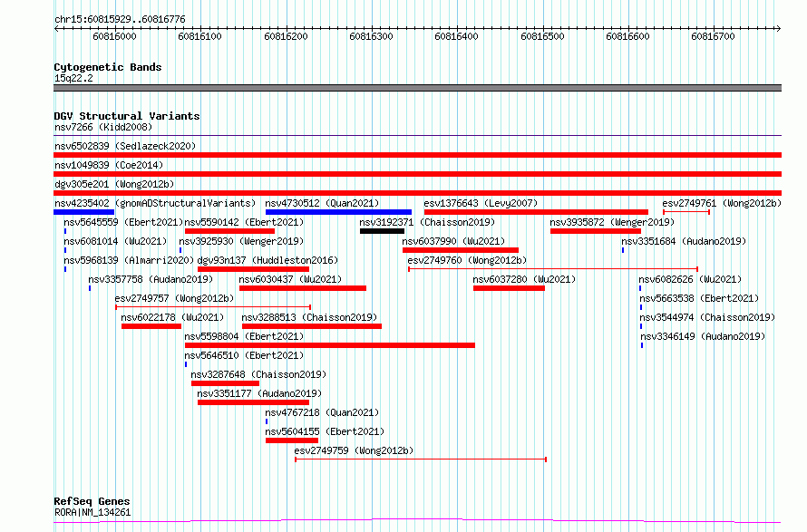Select the dgv93n137 (Huddleston2016) label
The image size is (807, 532).
click(267, 260)
